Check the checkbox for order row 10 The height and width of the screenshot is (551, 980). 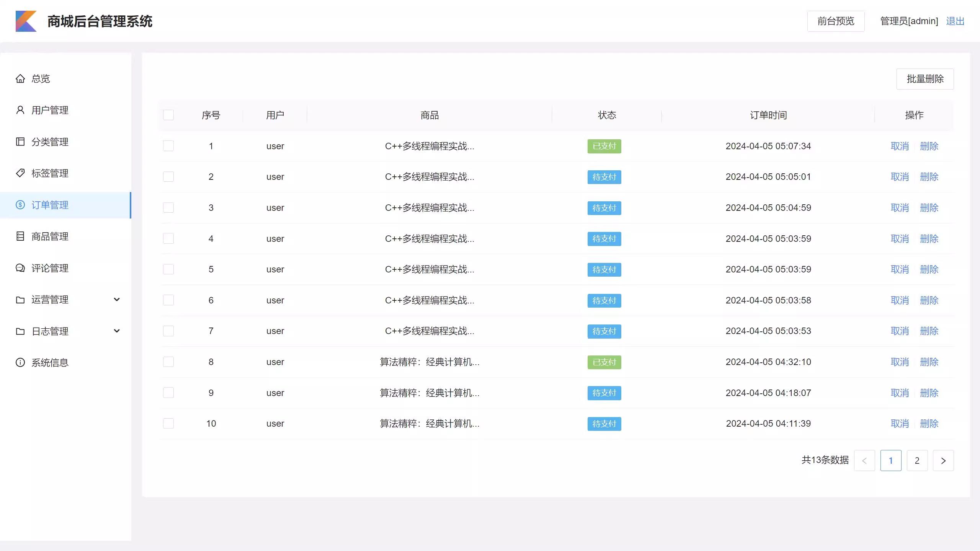pos(168,423)
